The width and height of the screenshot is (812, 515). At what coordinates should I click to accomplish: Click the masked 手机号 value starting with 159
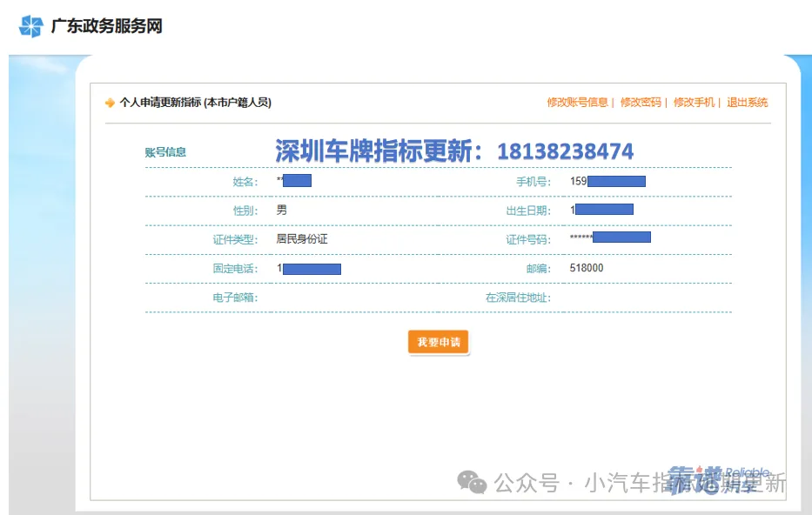607,181
